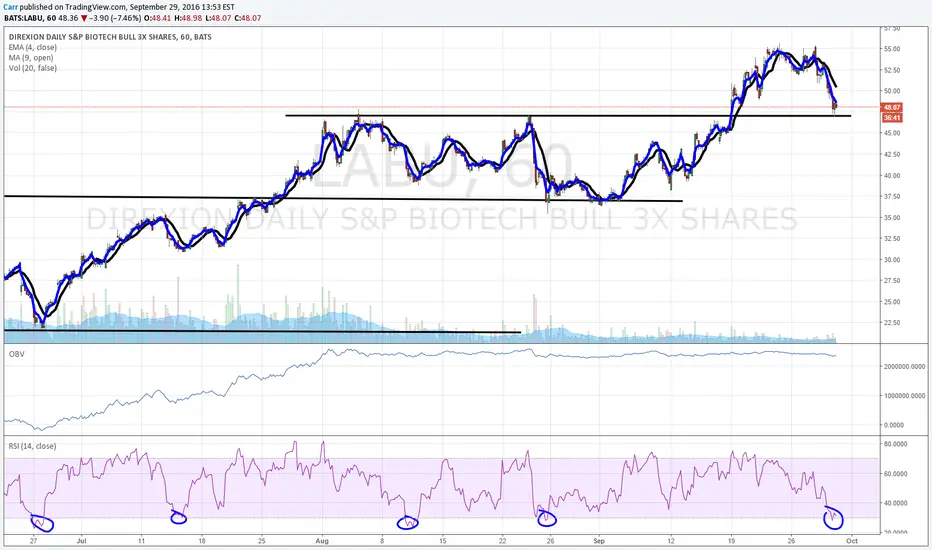932x550 pixels.
Task: Click the '42.50' price axis label
Action: point(892,154)
